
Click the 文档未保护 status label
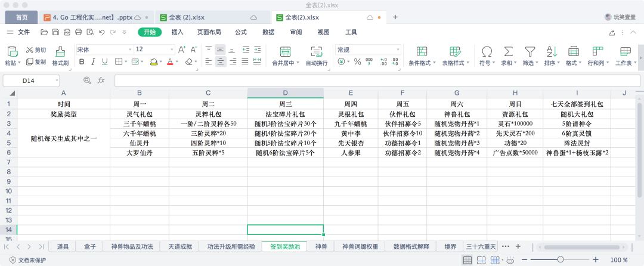tap(28, 260)
